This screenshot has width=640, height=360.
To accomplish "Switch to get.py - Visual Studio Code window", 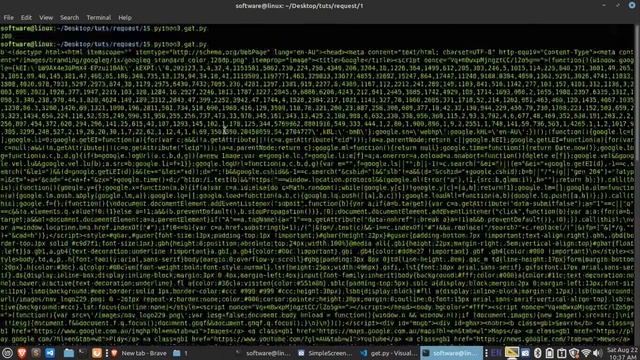I will (388, 353).
